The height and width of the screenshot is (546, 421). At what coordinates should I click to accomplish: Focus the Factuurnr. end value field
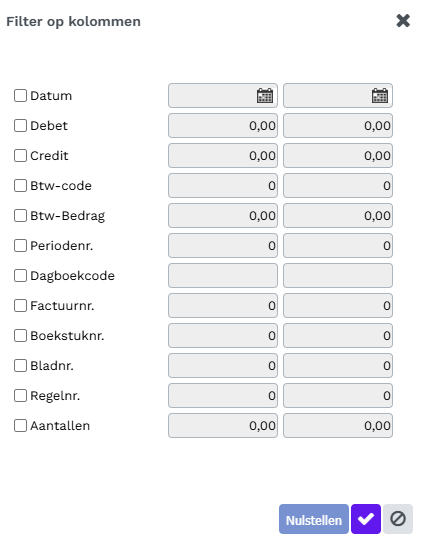tap(338, 305)
